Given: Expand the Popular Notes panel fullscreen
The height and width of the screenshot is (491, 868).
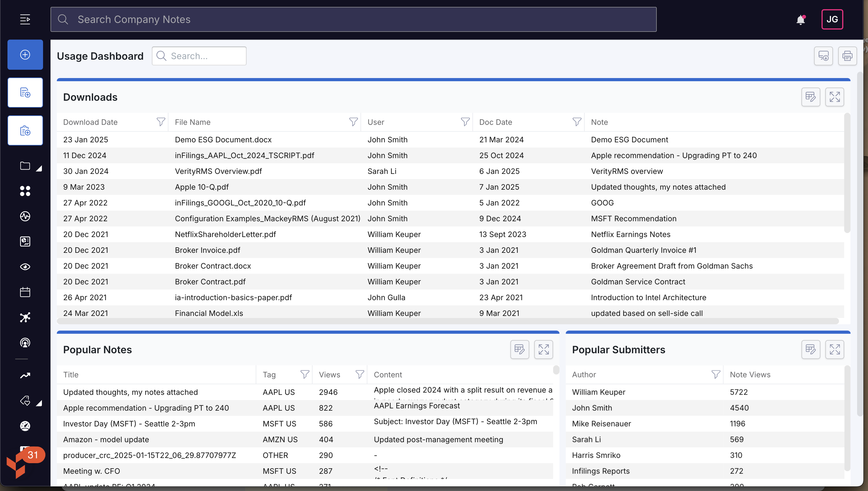Looking at the screenshot, I should 543,350.
